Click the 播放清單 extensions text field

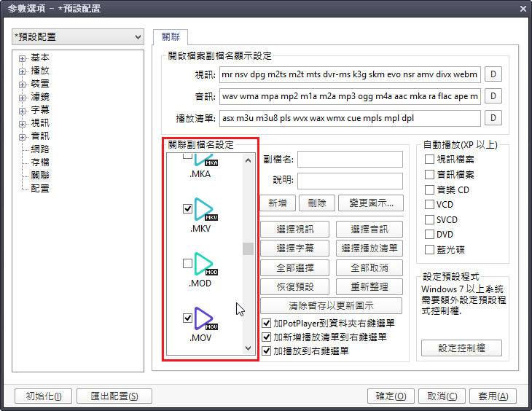tap(350, 118)
